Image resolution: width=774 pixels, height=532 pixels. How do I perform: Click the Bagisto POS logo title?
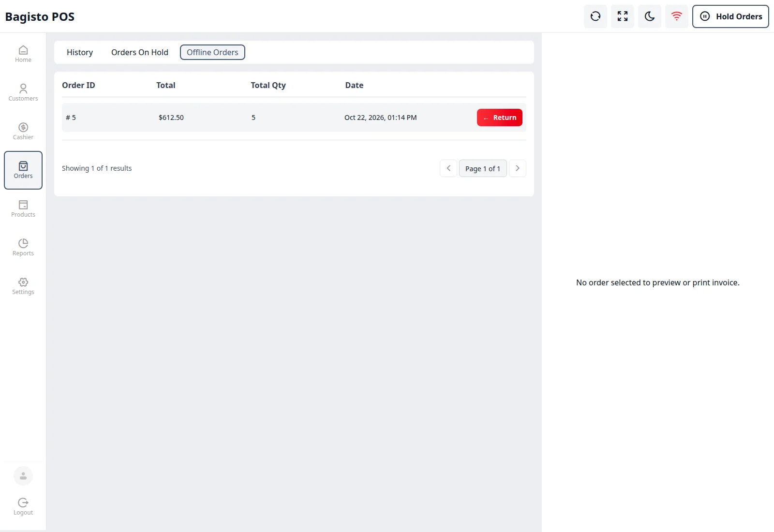[x=40, y=16]
